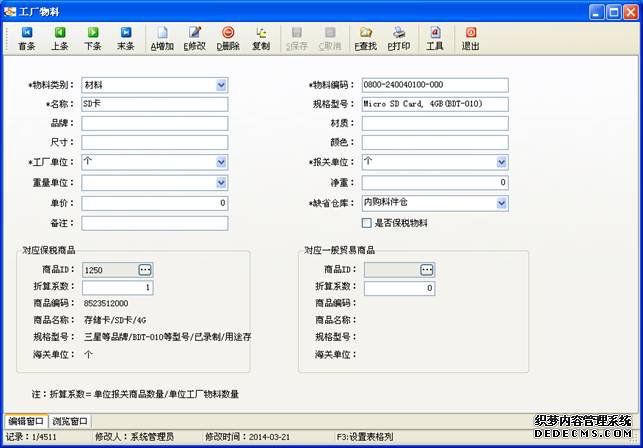
Task: Click the 上条 previous record icon
Action: [x=59, y=38]
